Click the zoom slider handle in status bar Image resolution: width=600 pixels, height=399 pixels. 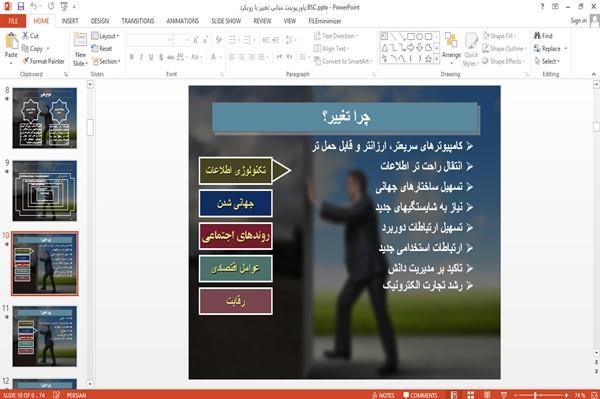(535, 395)
